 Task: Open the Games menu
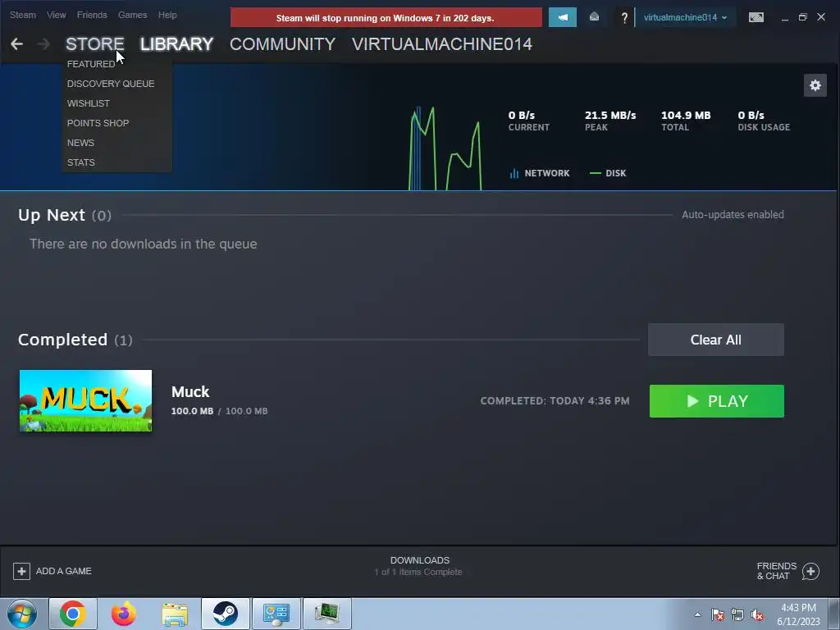[132, 15]
